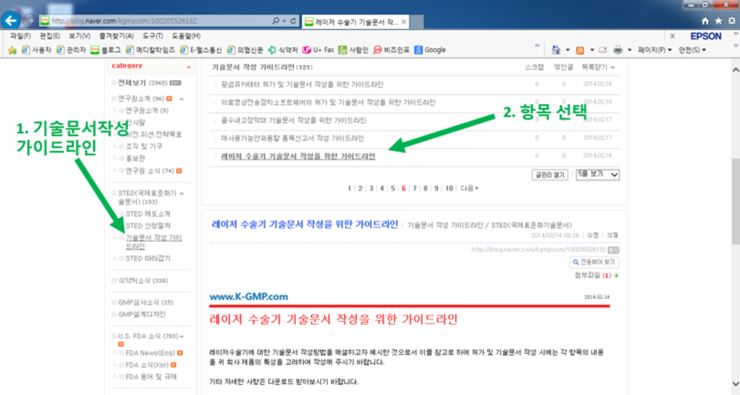The image size is (740, 395).
Task: Open the 즐겨찾기(A) menu
Action: (116, 36)
